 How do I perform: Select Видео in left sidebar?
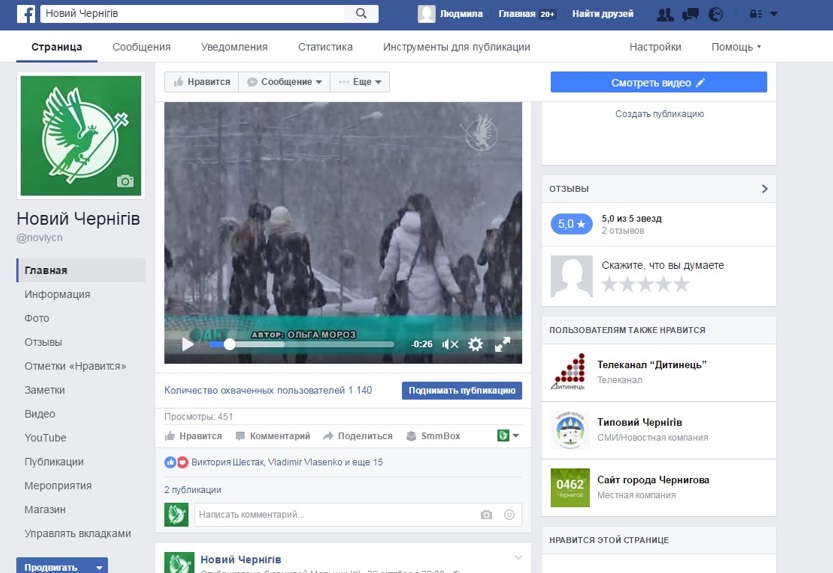pos(40,414)
